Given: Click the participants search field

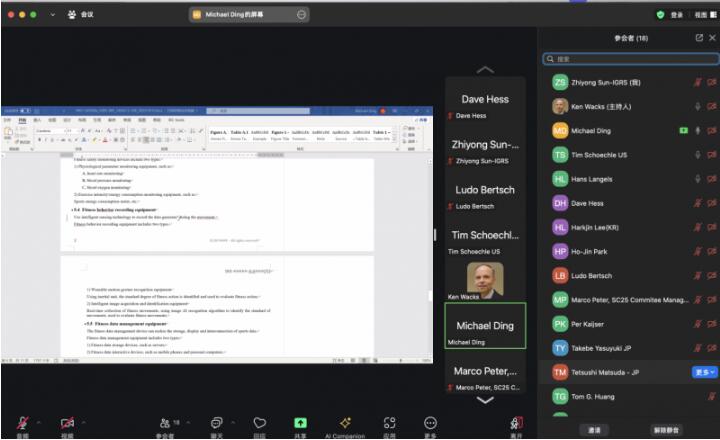Looking at the screenshot, I should coord(630,59).
